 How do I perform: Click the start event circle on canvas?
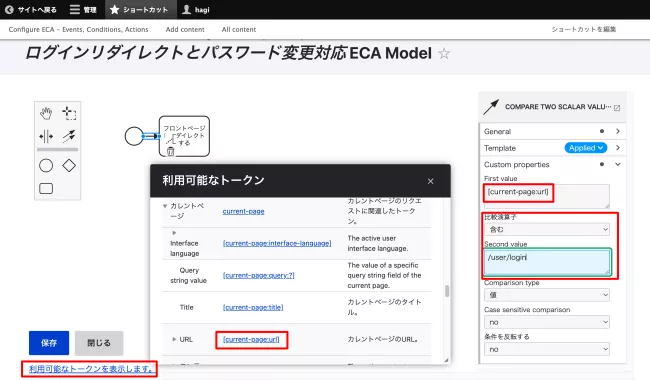pyautogui.click(x=134, y=136)
